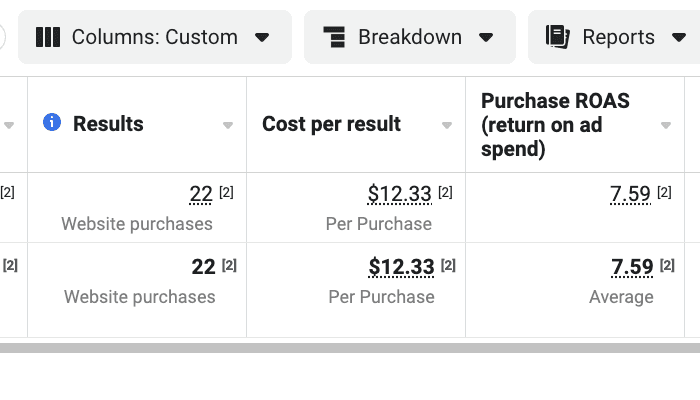Click the bold total $12.33 cost value
This screenshot has height=400, width=700.
click(x=401, y=267)
